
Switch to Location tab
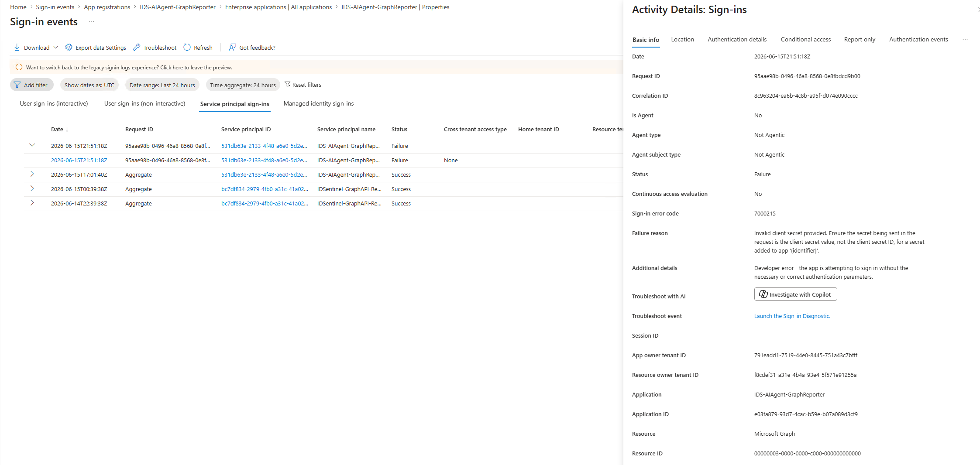(x=683, y=39)
